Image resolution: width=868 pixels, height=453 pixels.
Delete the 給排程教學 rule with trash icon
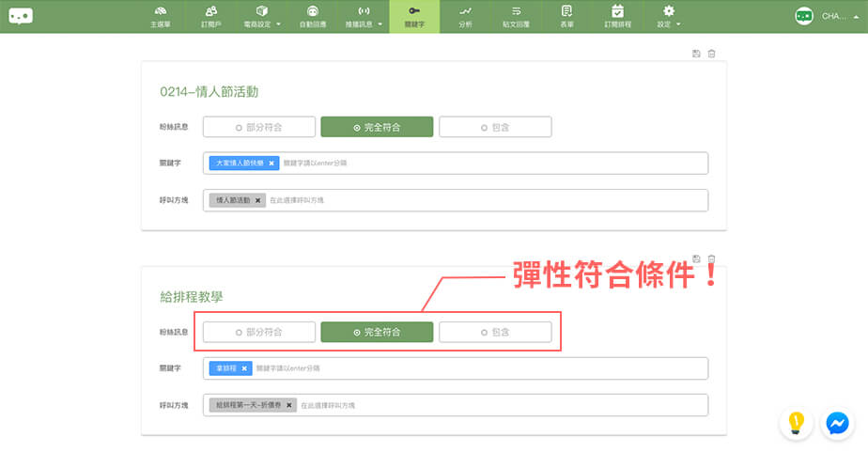(x=711, y=258)
